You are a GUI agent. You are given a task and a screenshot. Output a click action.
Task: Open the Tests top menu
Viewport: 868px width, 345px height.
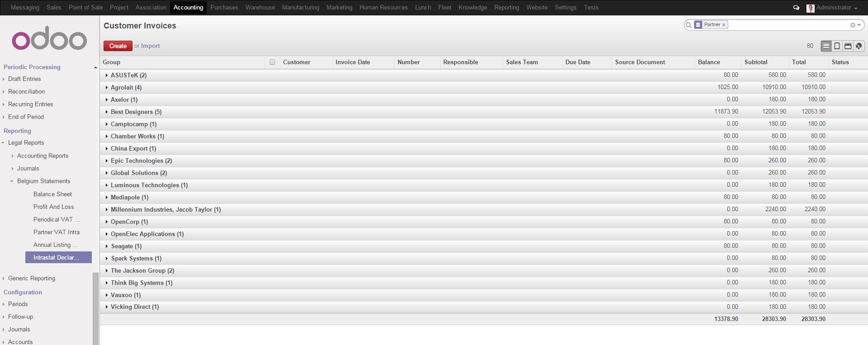pos(591,8)
